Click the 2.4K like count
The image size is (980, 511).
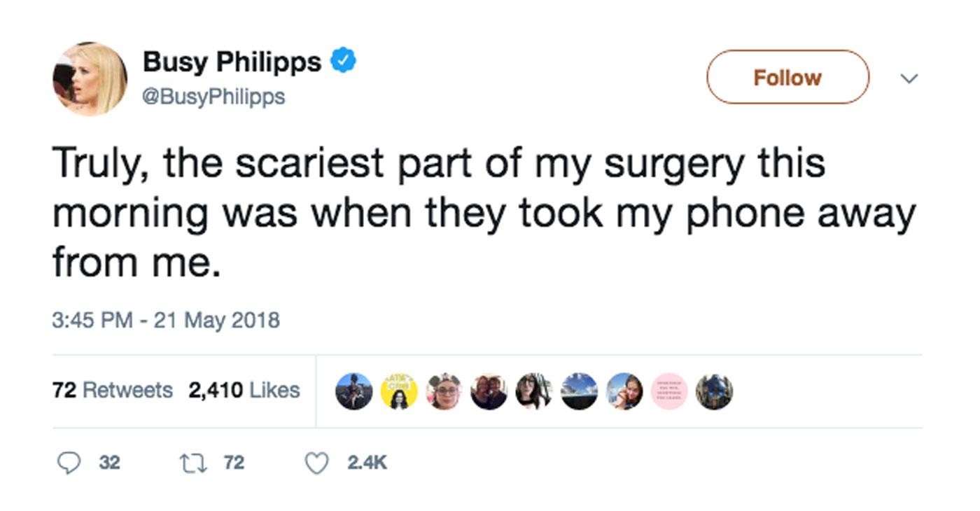point(367,463)
